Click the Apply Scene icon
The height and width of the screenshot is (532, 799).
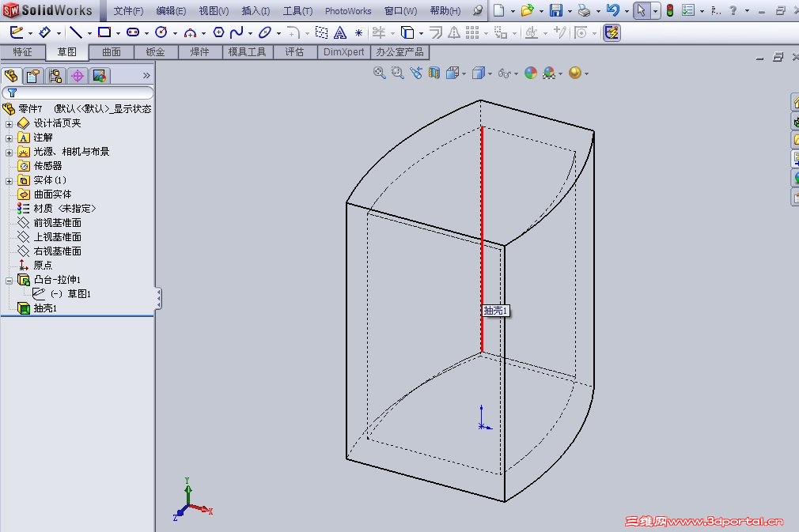click(x=549, y=74)
